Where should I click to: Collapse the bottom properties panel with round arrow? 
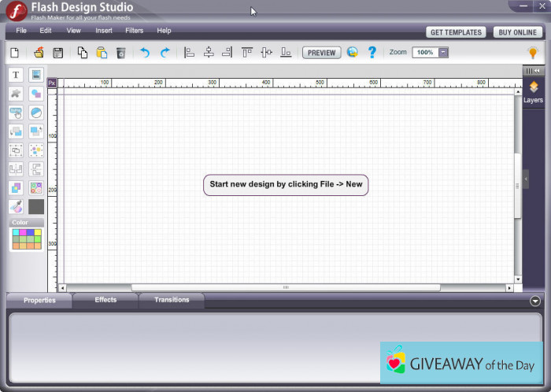[x=535, y=301]
